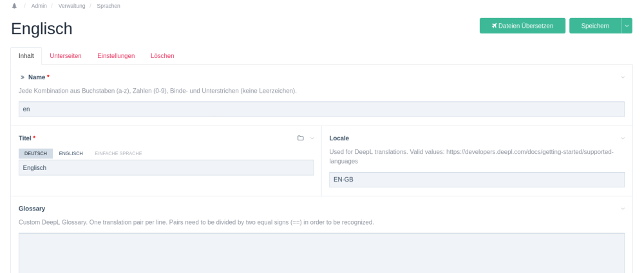Collapse the Name field with its chevron
Screen dimensions: 644x273
pos(623,77)
